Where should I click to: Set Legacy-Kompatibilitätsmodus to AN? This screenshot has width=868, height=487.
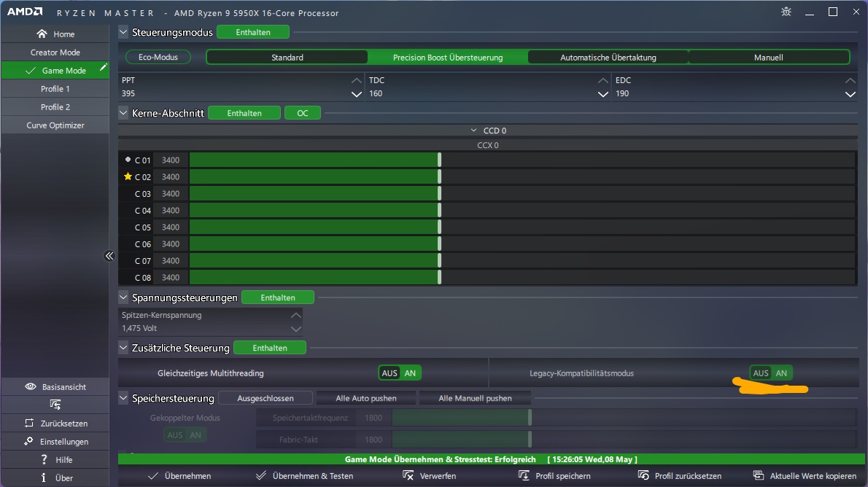(781, 373)
